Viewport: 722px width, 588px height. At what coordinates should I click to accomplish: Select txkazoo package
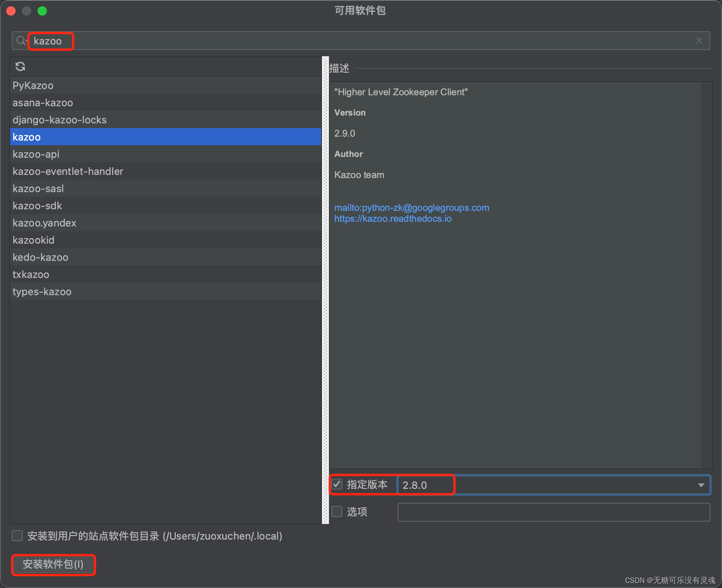tap(166, 274)
